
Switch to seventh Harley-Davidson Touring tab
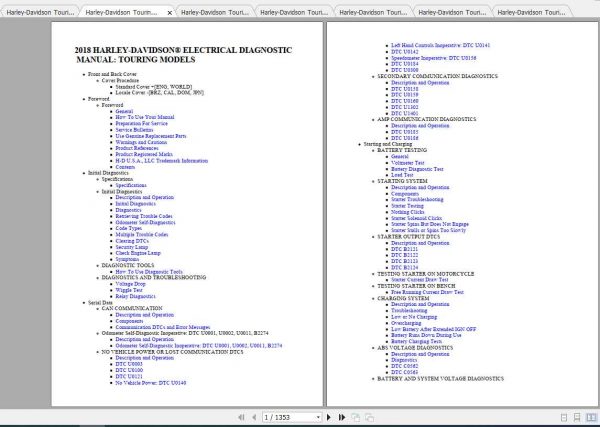click(531, 12)
